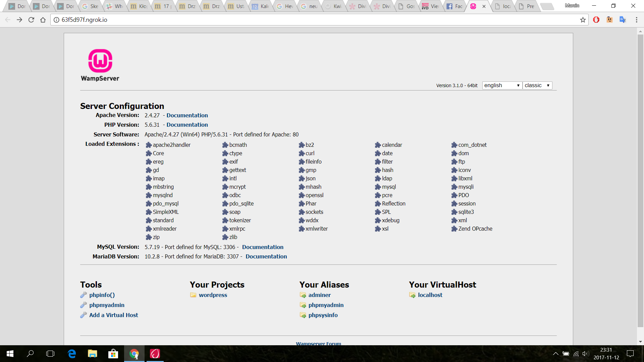The width and height of the screenshot is (644, 362).
Task: Open MySQL Documentation link
Action: click(x=263, y=247)
